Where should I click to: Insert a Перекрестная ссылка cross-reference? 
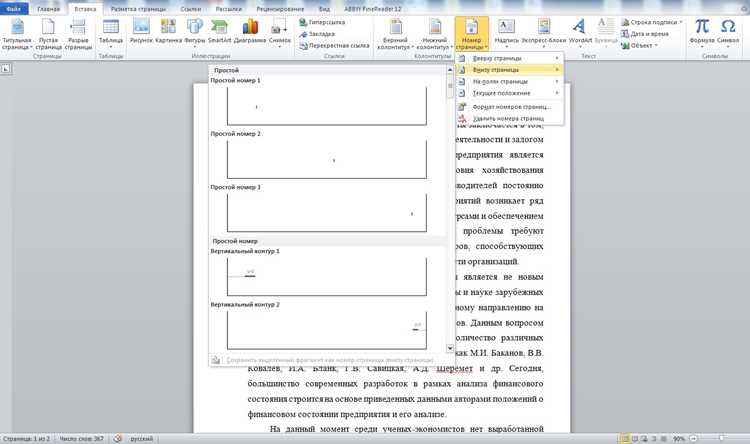click(334, 46)
